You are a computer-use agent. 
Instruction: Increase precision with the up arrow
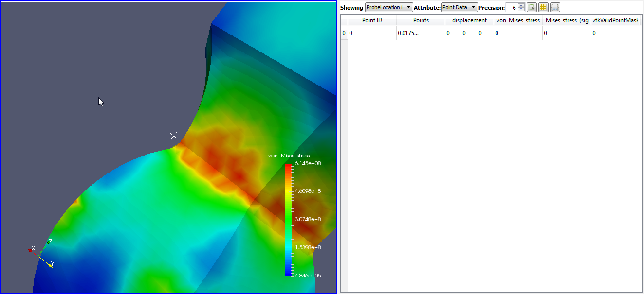tap(521, 5)
